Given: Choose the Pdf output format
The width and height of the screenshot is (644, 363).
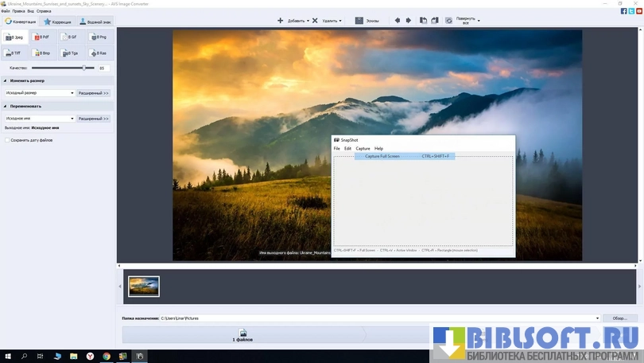Looking at the screenshot, I should [44, 37].
